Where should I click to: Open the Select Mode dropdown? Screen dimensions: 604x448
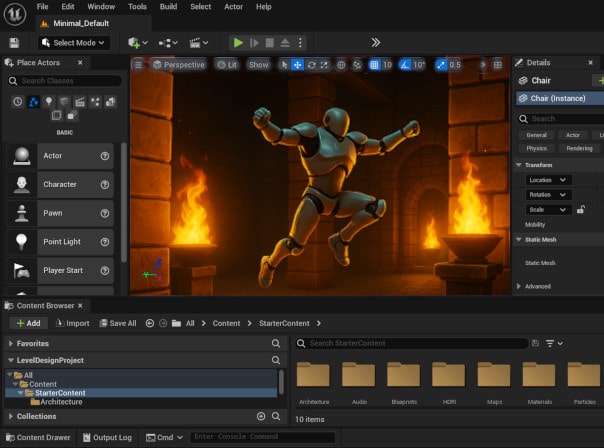pos(74,43)
